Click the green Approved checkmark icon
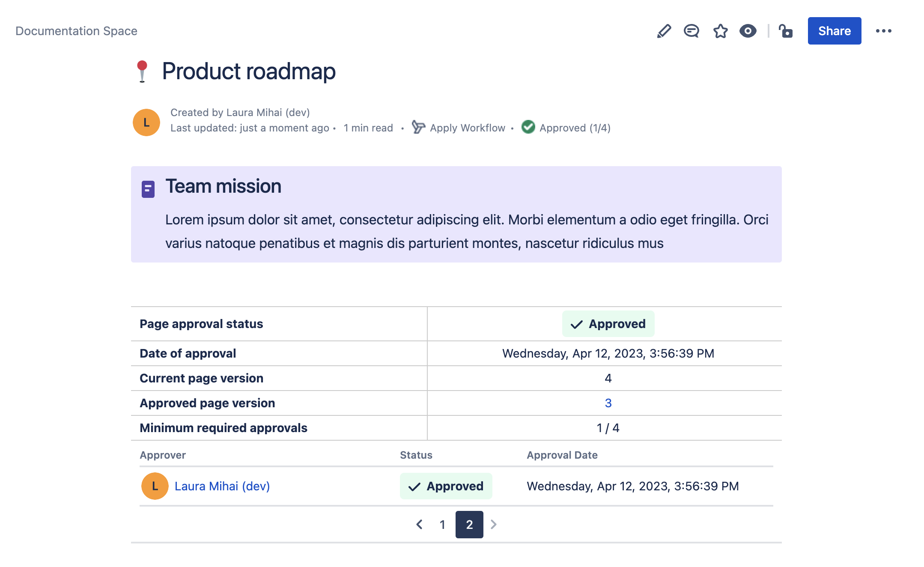924x567 pixels. click(x=528, y=127)
